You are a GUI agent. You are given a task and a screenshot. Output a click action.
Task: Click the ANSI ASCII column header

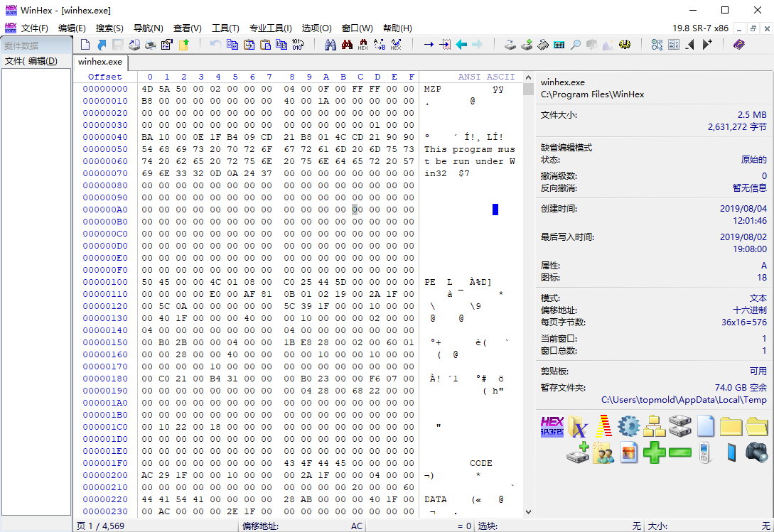(x=486, y=77)
